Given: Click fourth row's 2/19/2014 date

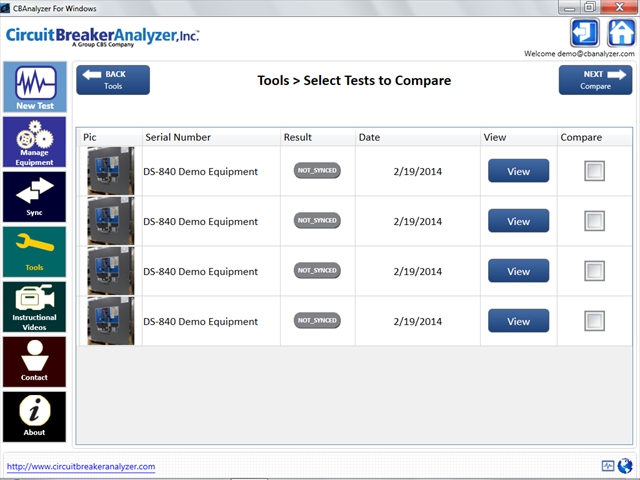Looking at the screenshot, I should (418, 322).
